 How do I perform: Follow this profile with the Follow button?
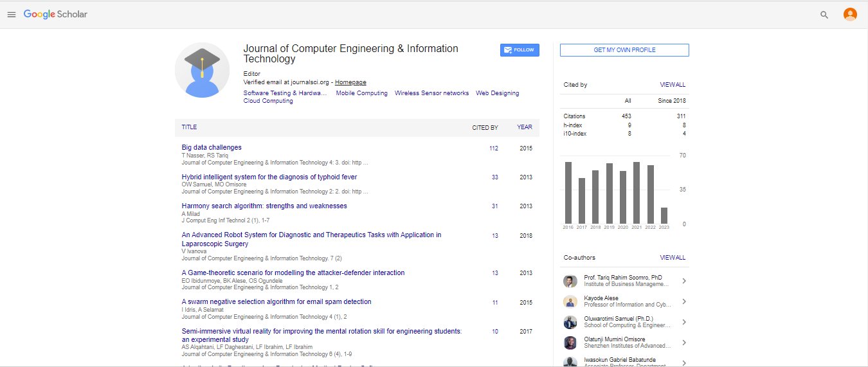(x=520, y=50)
